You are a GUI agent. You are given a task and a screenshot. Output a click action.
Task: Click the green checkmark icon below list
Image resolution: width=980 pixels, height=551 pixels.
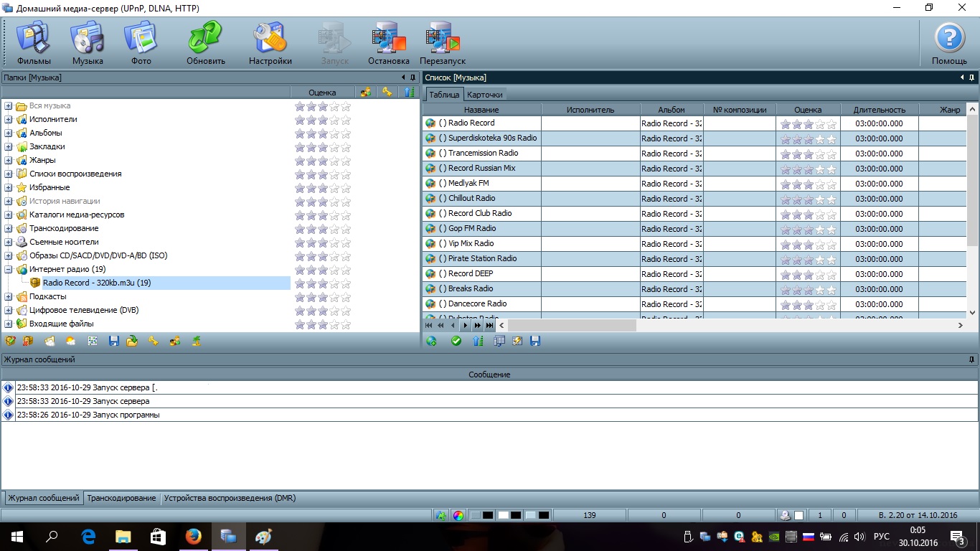click(456, 342)
